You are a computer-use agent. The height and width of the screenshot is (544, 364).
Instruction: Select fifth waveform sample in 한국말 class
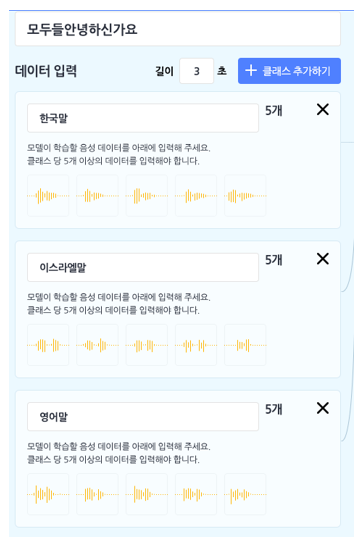(245, 196)
